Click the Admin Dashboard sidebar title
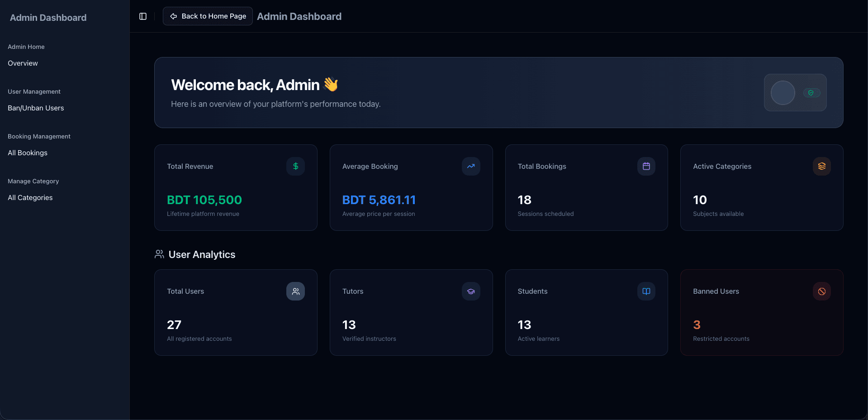The width and height of the screenshot is (868, 420). click(x=48, y=18)
